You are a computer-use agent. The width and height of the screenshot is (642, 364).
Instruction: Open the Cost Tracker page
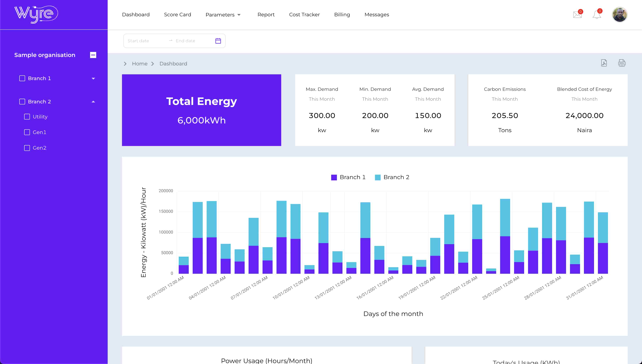(304, 15)
